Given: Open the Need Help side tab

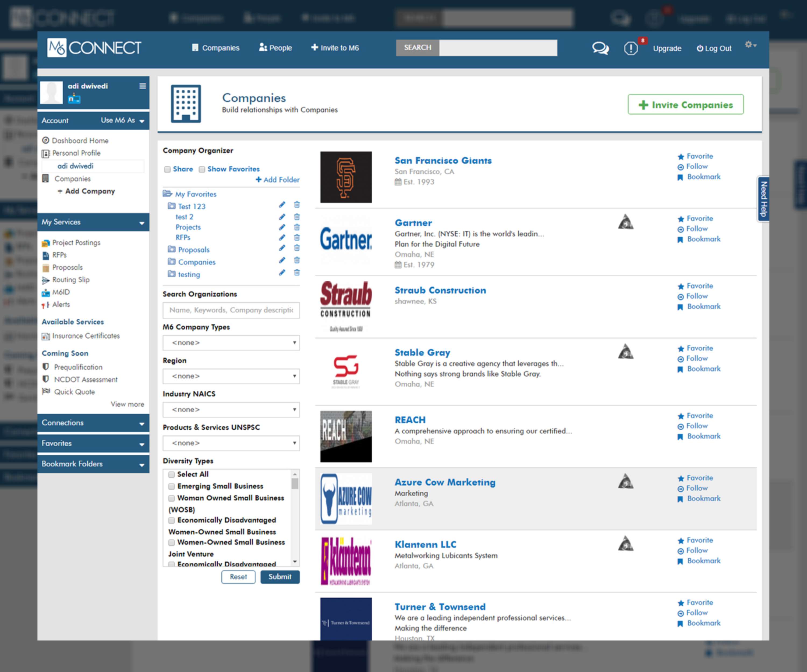Looking at the screenshot, I should click(x=763, y=199).
